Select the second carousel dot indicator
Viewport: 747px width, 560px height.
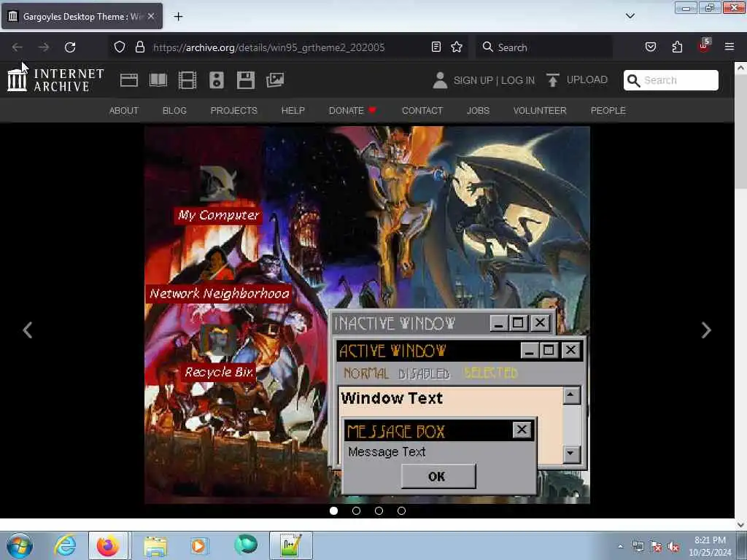[x=356, y=510]
